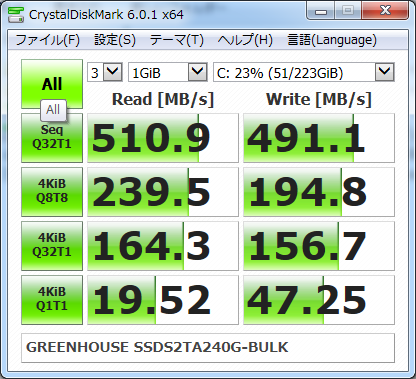Image resolution: width=416 pixels, height=379 pixels.
Task: Start the 4KiB Q1T1 test
Action: coord(52,300)
